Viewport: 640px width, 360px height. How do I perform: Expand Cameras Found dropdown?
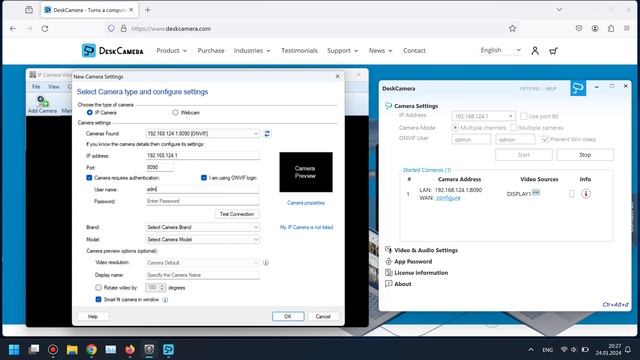pos(256,133)
